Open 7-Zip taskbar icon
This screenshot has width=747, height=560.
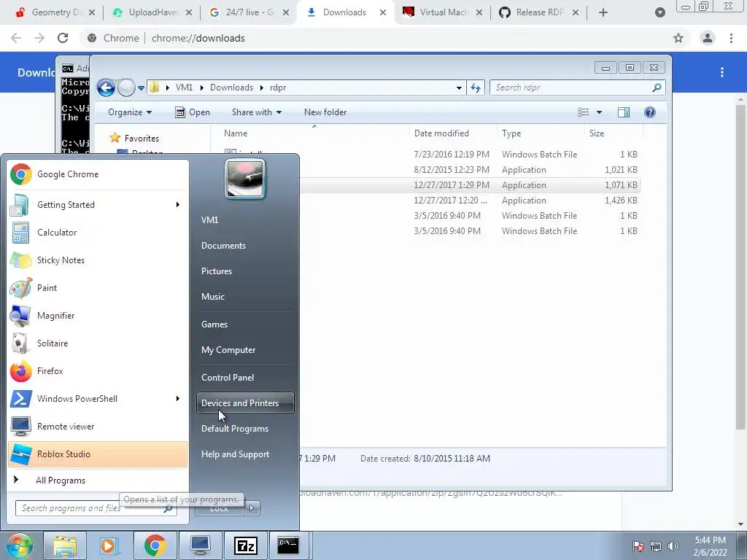(x=245, y=545)
